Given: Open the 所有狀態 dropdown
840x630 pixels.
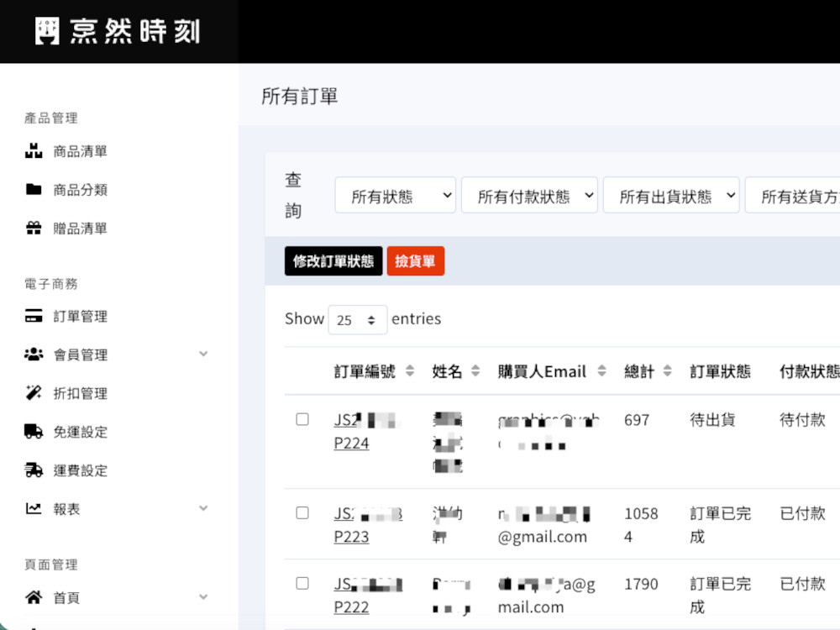Looking at the screenshot, I should (396, 196).
